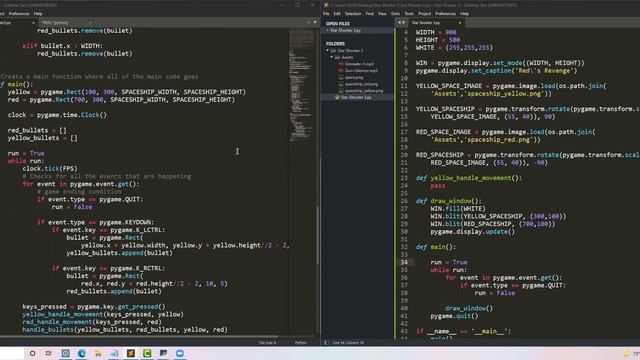
Task: Collapse the Assets folder
Action: coord(331,58)
